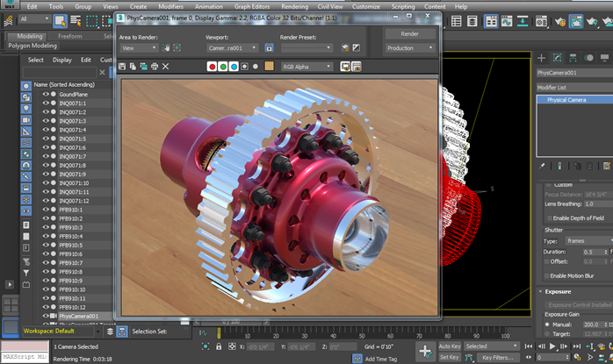Open the Create tab in command panel
This screenshot has height=364, width=613.
coord(542,58)
